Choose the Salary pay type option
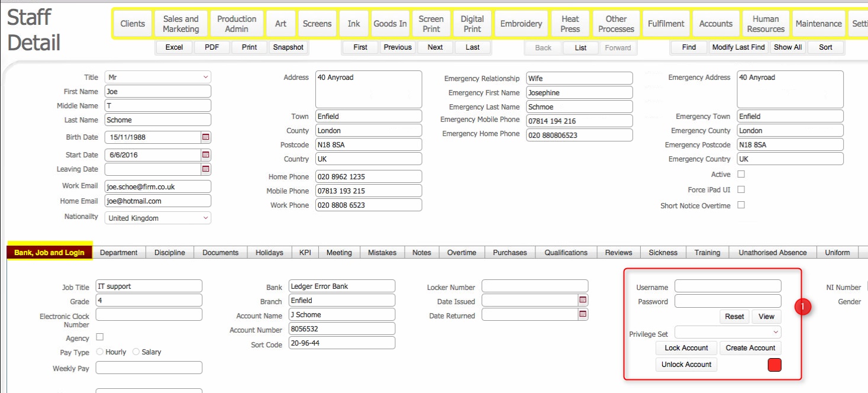 tap(136, 352)
